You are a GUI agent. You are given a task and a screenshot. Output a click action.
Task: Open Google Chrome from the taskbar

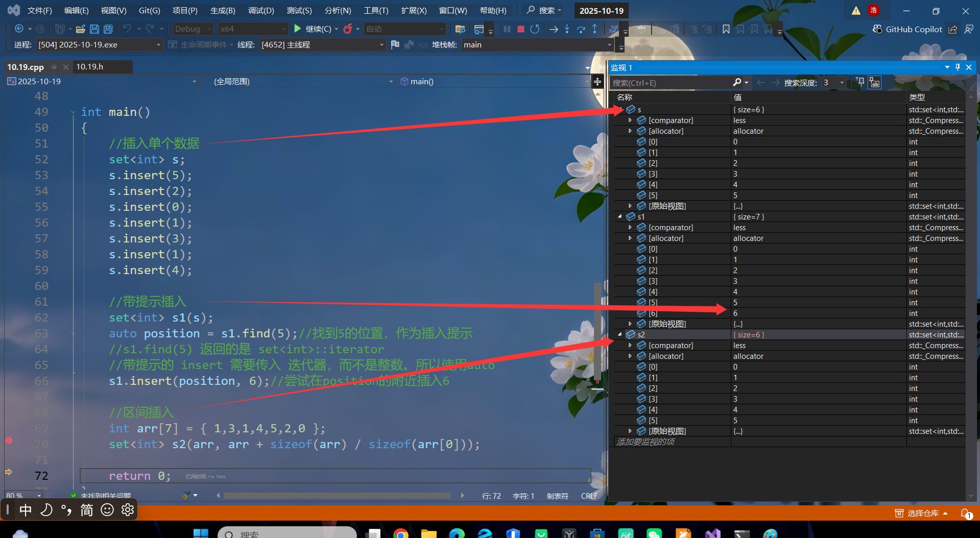401,533
